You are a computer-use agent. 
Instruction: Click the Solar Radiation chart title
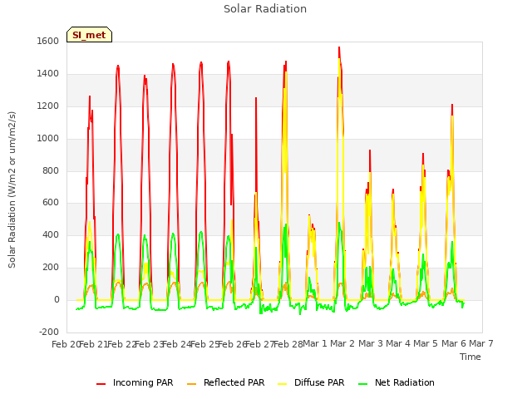click(265, 9)
